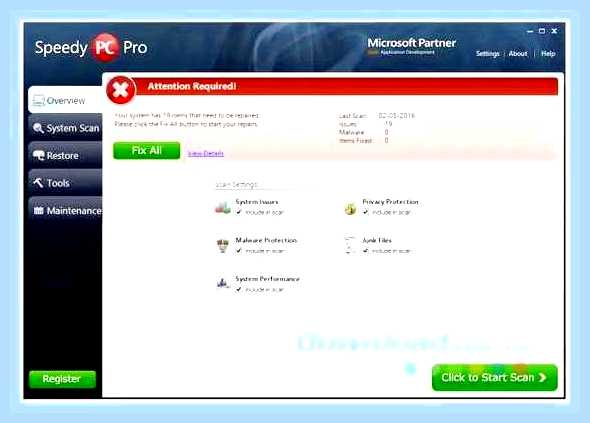
Task: Click the green Fix All button
Action: click(x=146, y=151)
